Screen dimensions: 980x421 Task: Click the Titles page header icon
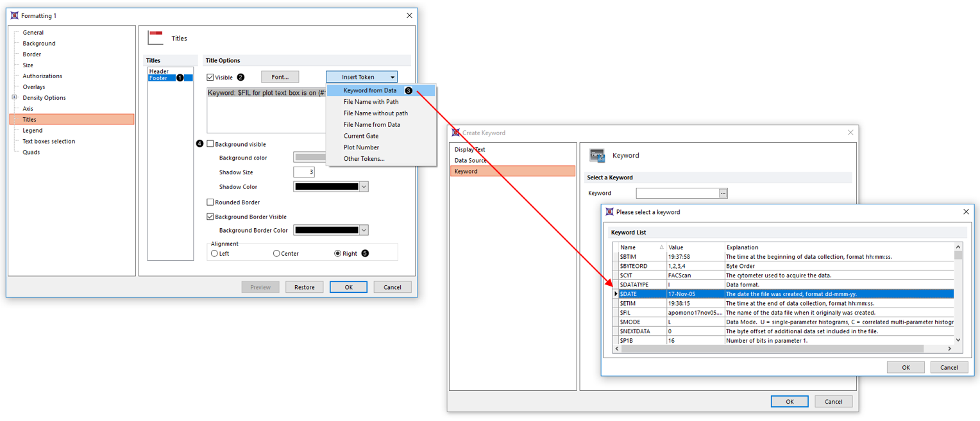(155, 38)
